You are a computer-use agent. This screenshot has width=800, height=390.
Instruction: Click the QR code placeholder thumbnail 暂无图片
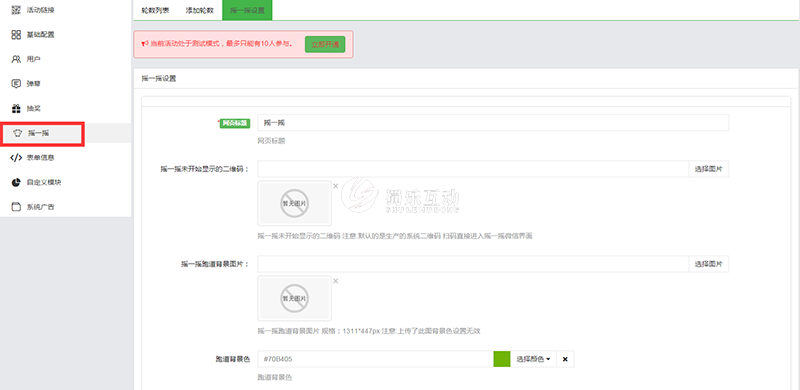(x=294, y=203)
